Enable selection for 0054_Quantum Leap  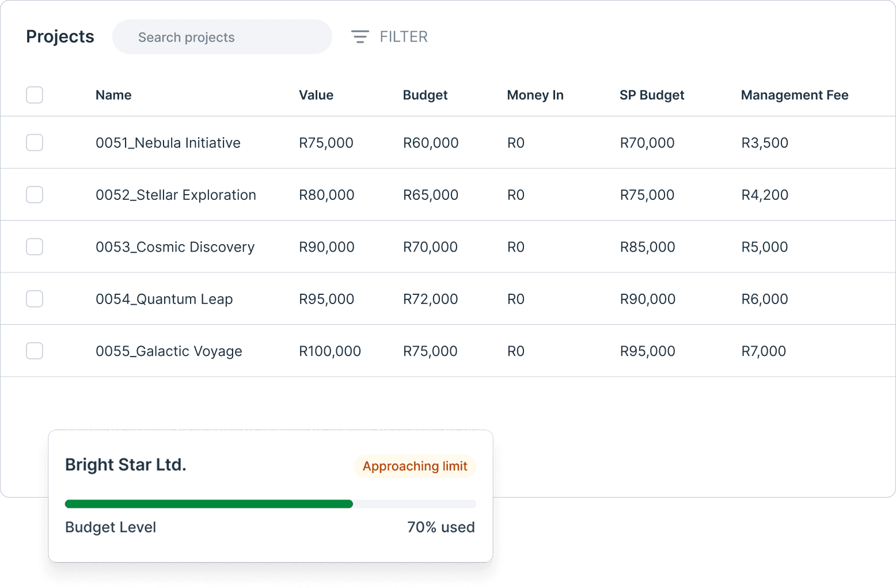tap(35, 298)
